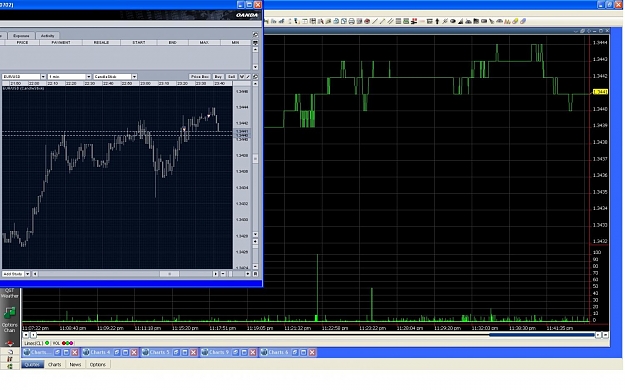
Task: Select the Charts 4 window tab
Action: click(x=100, y=353)
